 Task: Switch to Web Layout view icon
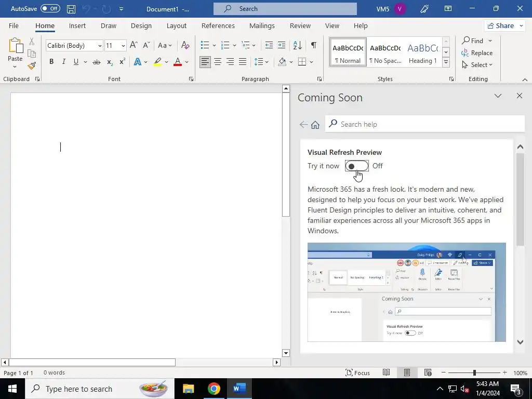tap(428, 373)
